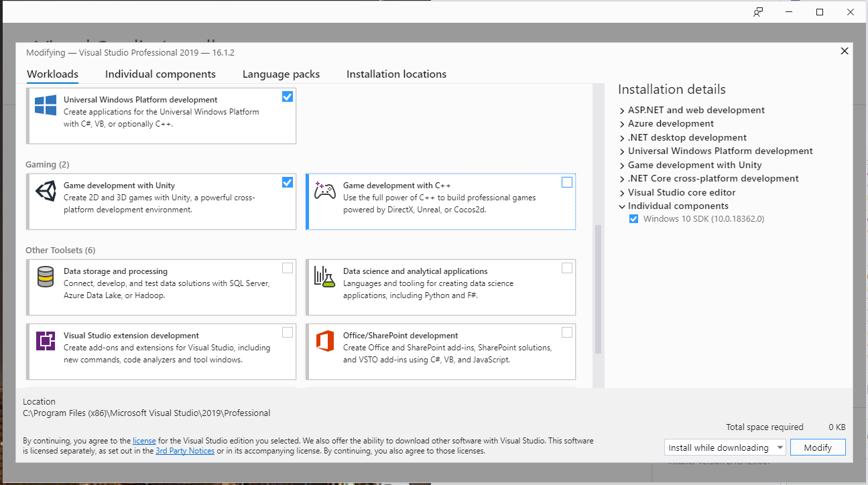Expand Game development with Unity details

[x=622, y=165]
